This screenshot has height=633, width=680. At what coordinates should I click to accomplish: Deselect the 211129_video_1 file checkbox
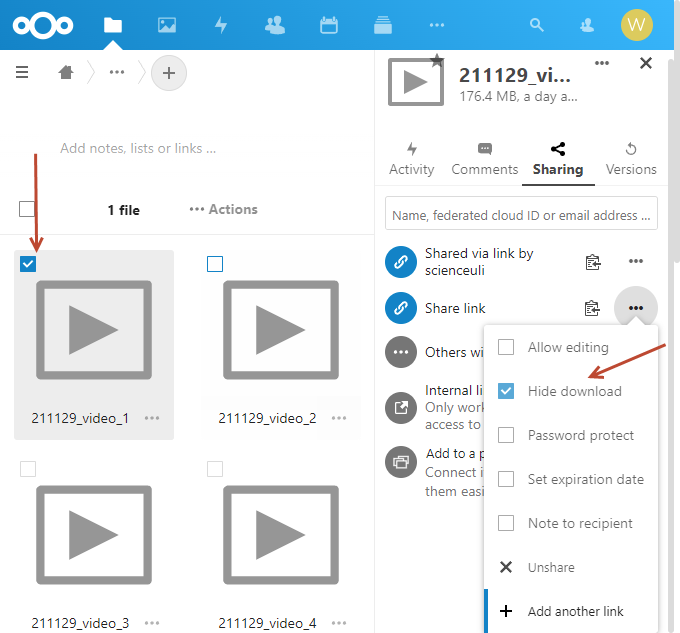[28, 264]
